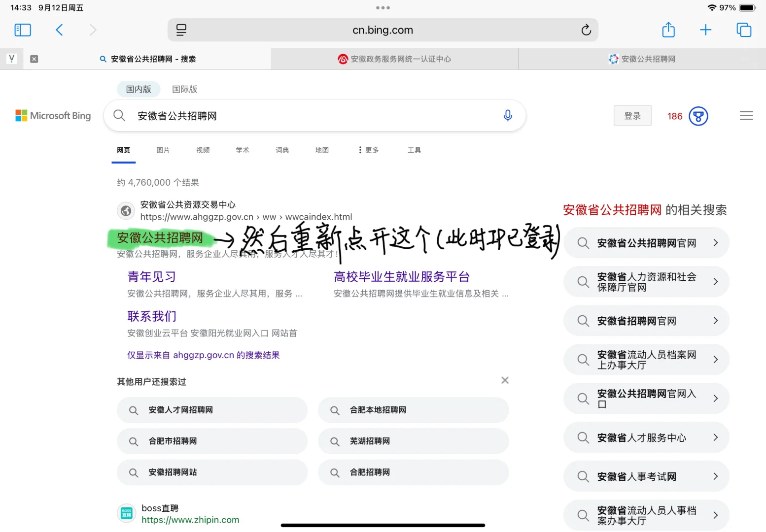Search suggestion 合肥本地招聘网

[x=413, y=410]
